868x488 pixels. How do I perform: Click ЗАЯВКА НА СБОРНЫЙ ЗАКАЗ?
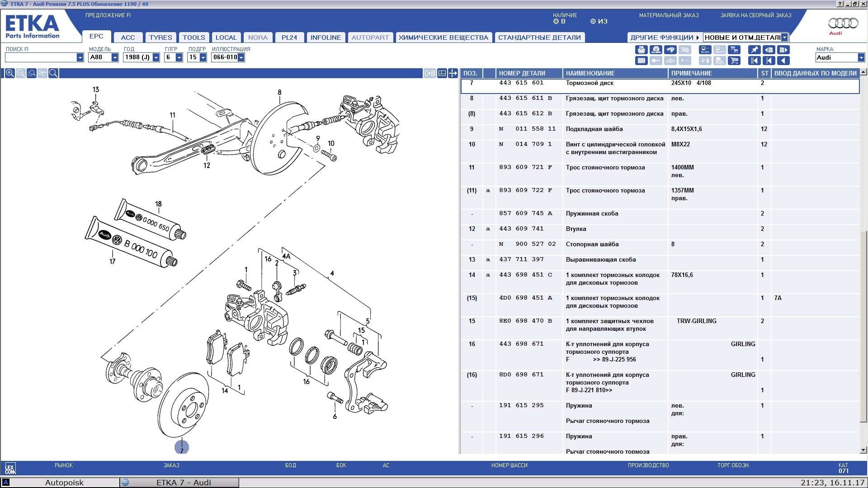click(x=756, y=15)
